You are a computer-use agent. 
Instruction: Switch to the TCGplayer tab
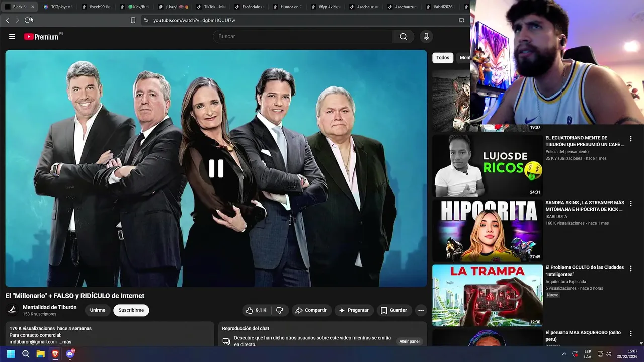pyautogui.click(x=57, y=7)
